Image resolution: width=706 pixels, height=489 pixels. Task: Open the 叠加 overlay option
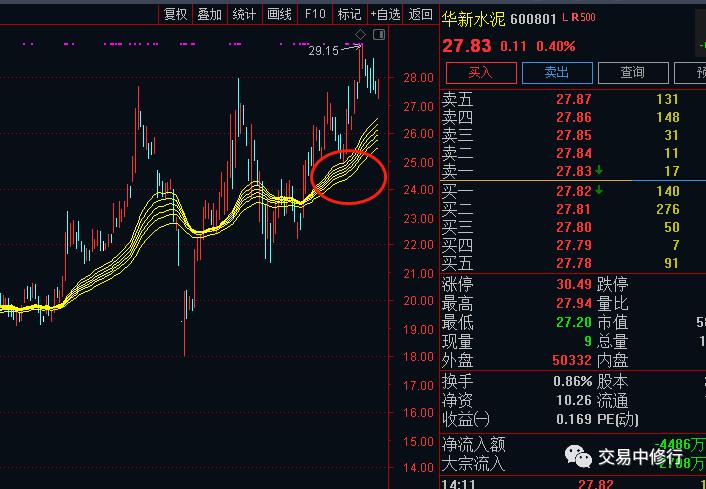click(210, 14)
